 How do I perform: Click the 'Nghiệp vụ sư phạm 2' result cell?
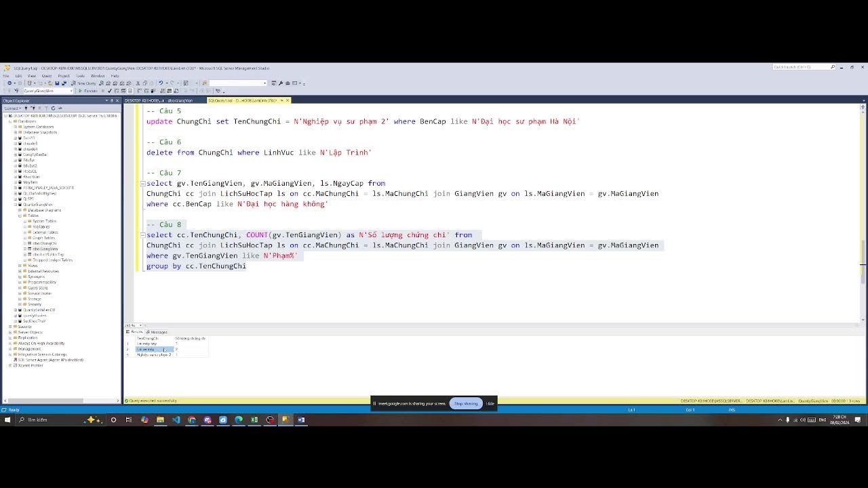click(x=155, y=354)
